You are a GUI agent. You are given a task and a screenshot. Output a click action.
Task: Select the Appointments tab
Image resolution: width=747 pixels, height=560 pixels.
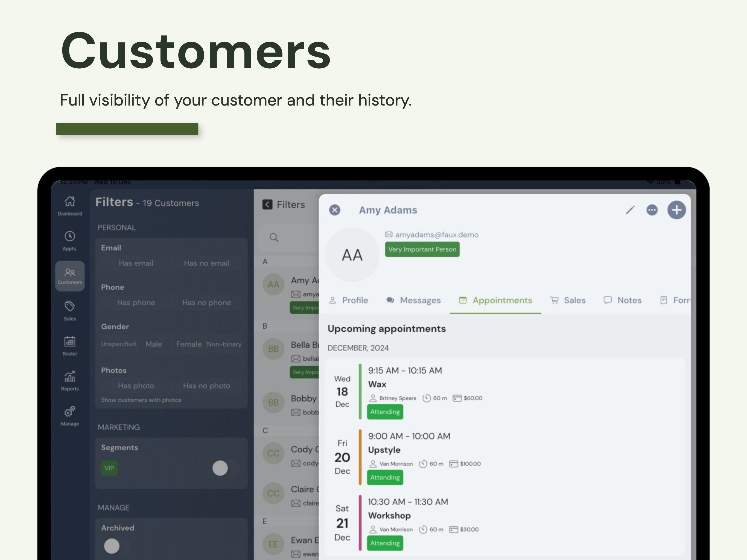(495, 300)
